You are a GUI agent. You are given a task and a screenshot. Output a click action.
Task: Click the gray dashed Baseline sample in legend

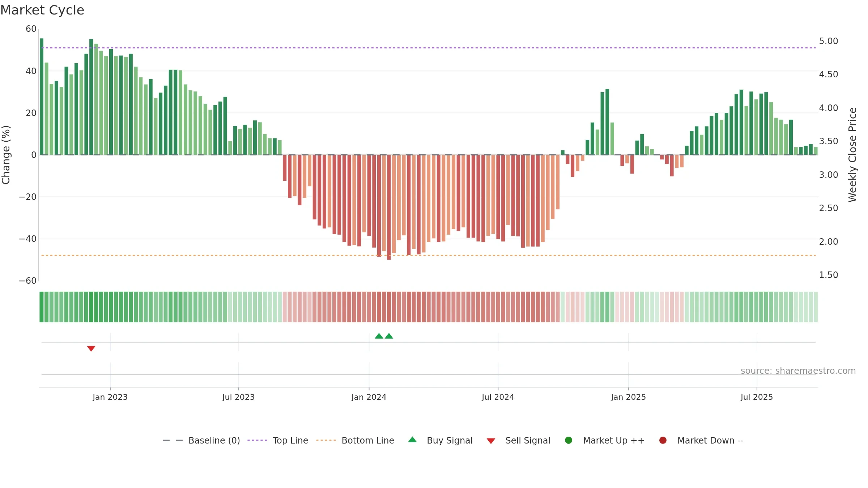coord(173,440)
